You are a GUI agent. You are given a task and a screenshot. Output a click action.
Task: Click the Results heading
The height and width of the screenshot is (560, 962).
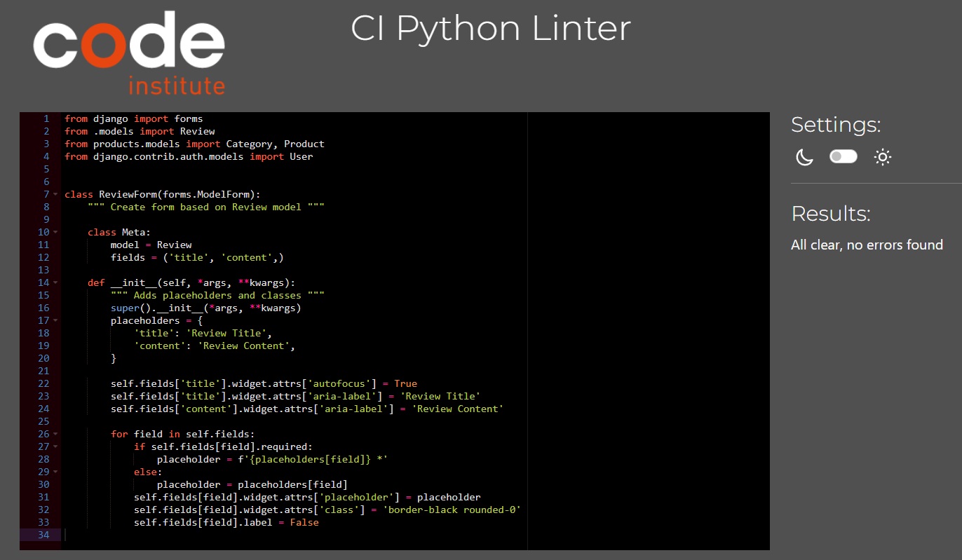click(831, 213)
